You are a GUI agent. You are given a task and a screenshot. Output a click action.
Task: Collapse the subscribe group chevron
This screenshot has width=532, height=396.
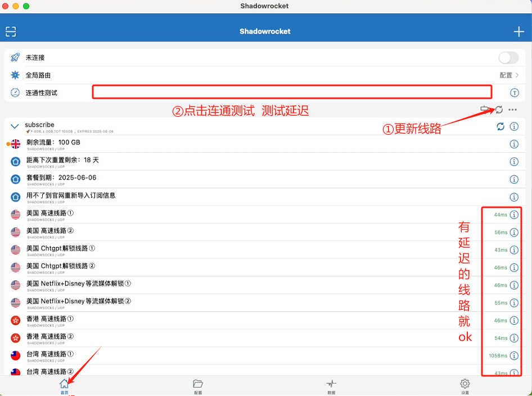(14, 126)
